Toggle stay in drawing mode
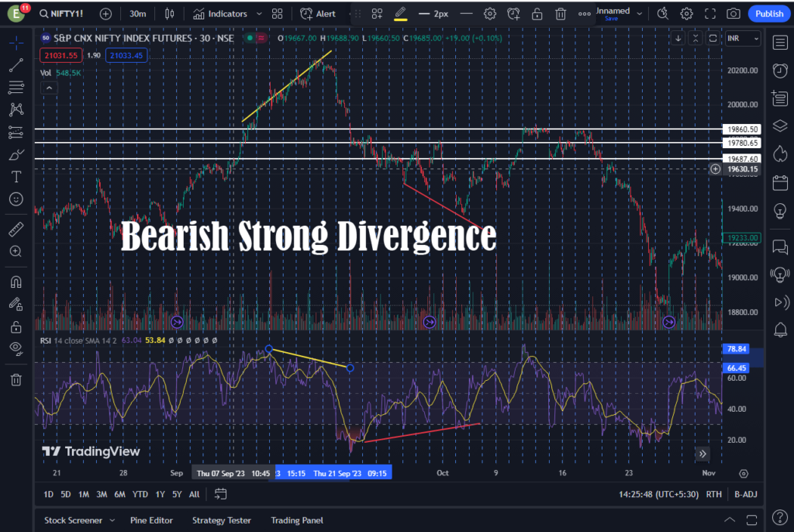 pyautogui.click(x=16, y=304)
